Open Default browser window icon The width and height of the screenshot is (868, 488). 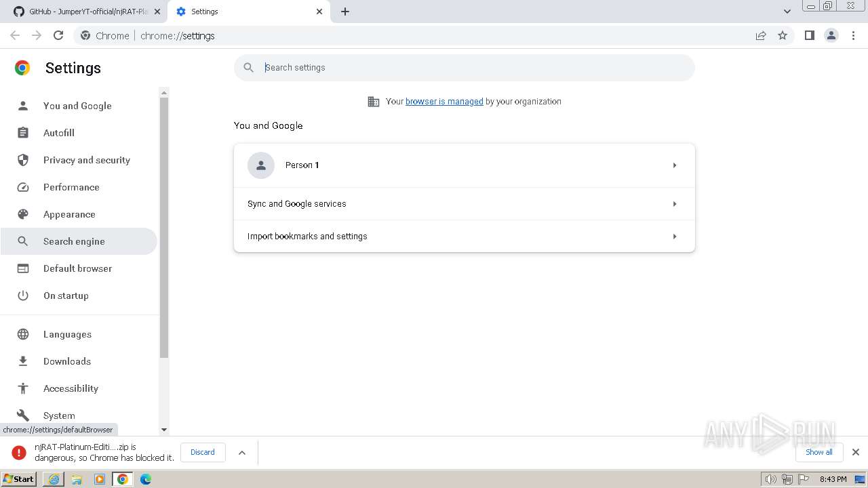pyautogui.click(x=23, y=268)
